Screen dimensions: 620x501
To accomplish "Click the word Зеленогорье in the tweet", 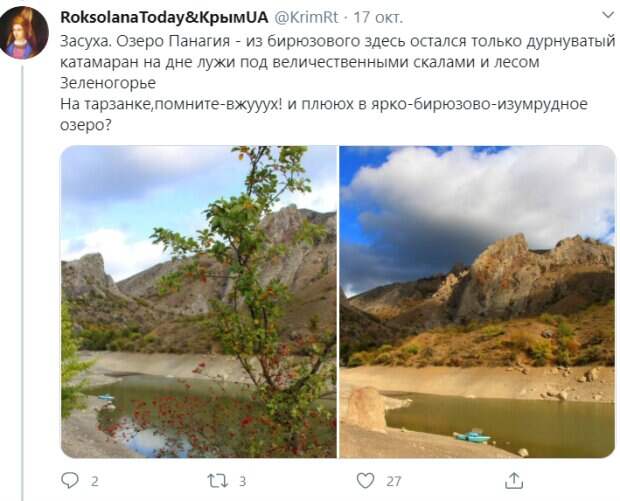I will click(x=108, y=83).
